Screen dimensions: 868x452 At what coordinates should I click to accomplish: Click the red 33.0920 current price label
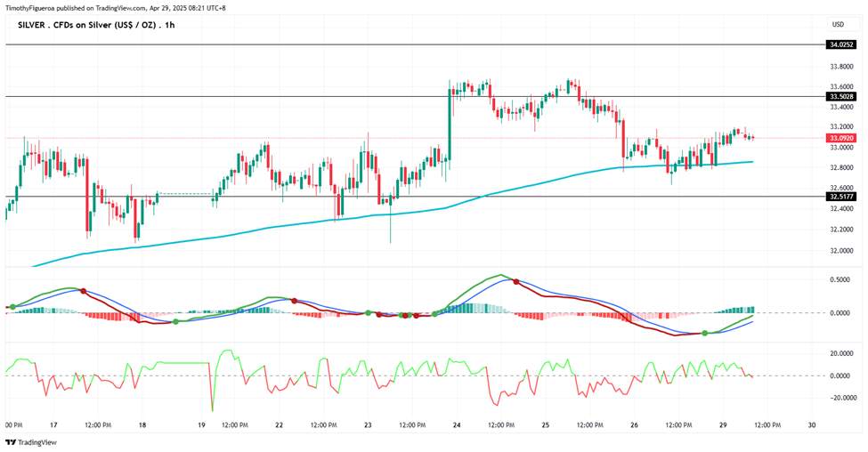click(841, 138)
